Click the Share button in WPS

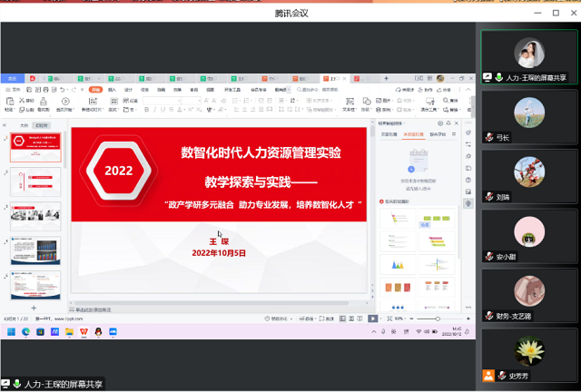pos(444,90)
